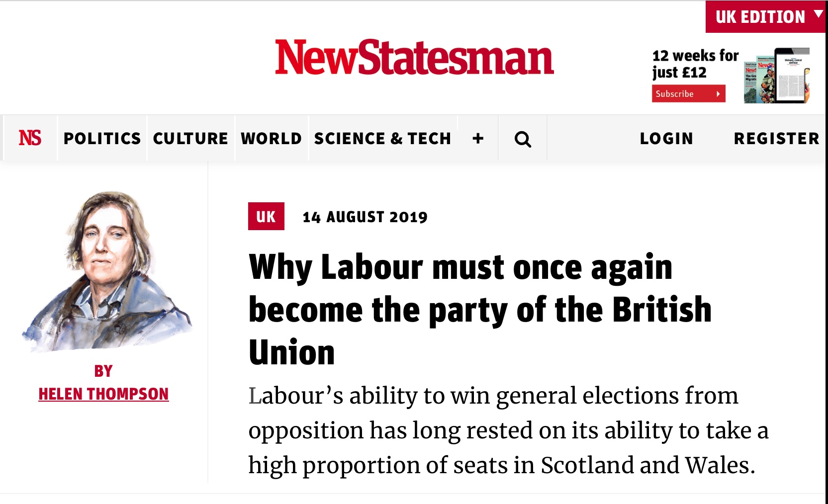Click Helen Thompson's portrait illustration

(x=106, y=271)
